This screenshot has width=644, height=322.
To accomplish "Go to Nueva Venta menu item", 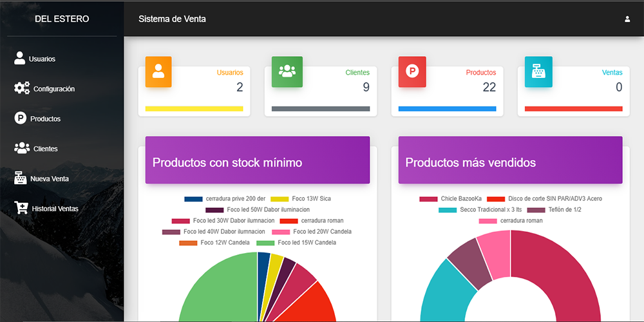I will click(49, 178).
